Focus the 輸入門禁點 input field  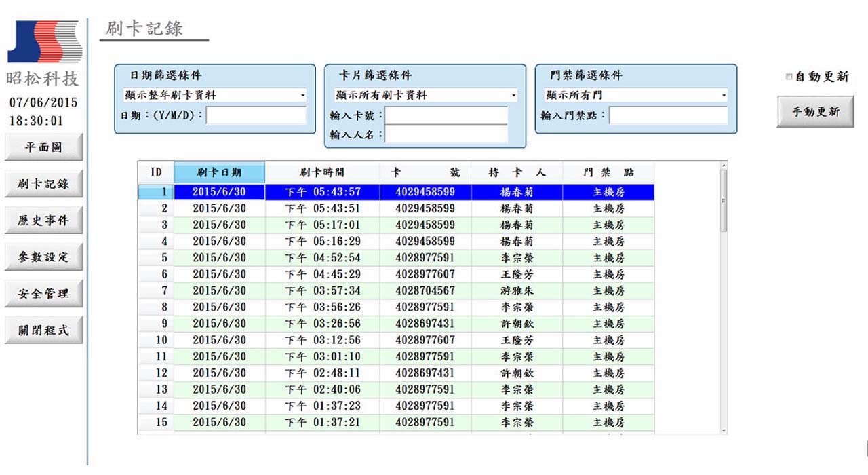[668, 115]
